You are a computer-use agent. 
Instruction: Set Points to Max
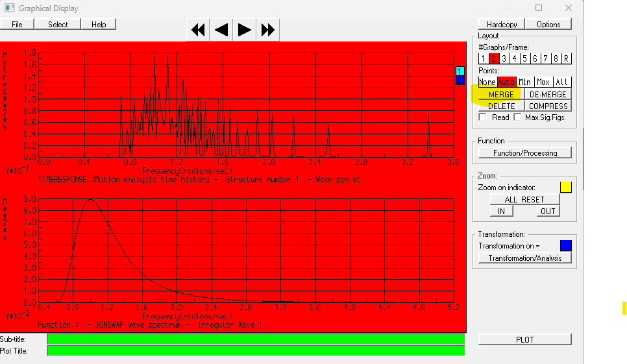click(x=543, y=82)
